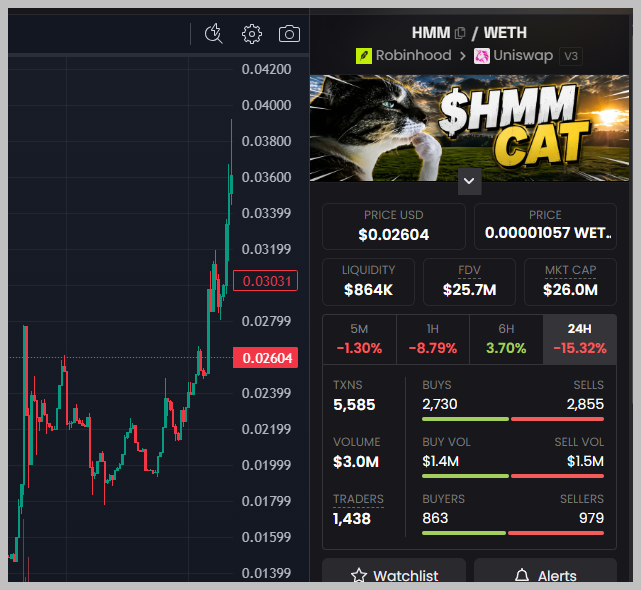Image resolution: width=641 pixels, height=590 pixels.
Task: Click the BUYERS count 863
Action: (435, 518)
